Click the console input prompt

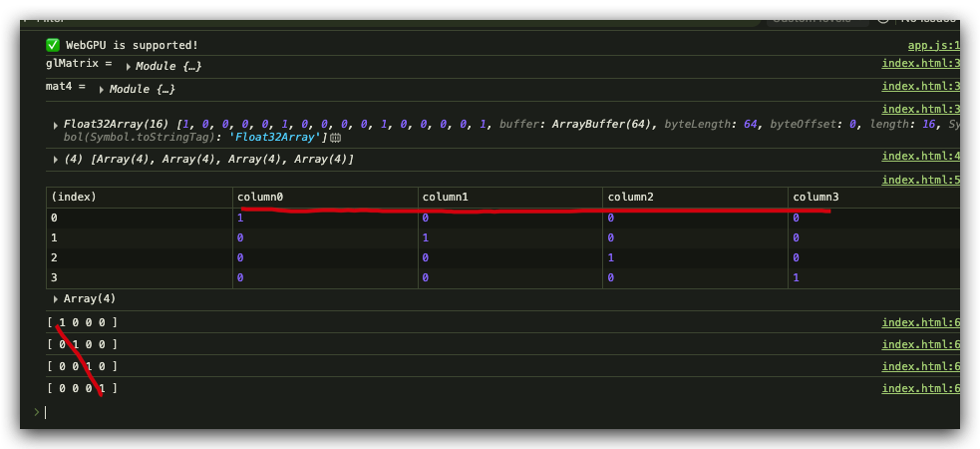click(x=500, y=412)
